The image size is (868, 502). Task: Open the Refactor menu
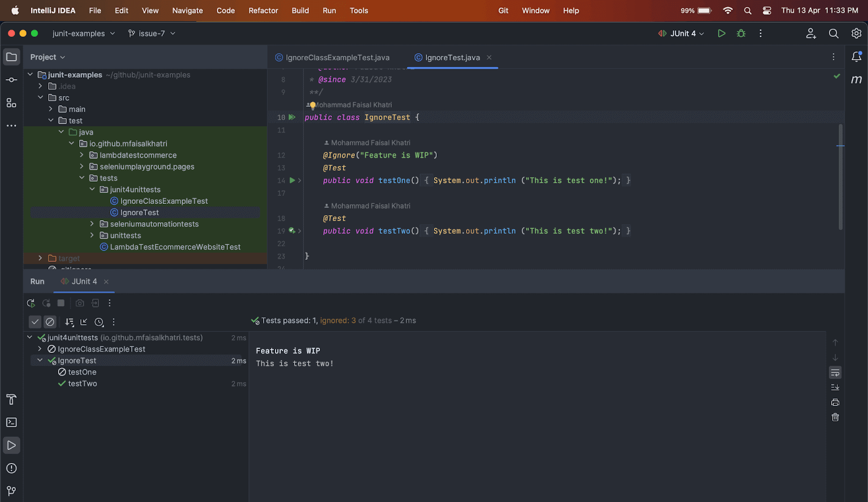tap(263, 10)
